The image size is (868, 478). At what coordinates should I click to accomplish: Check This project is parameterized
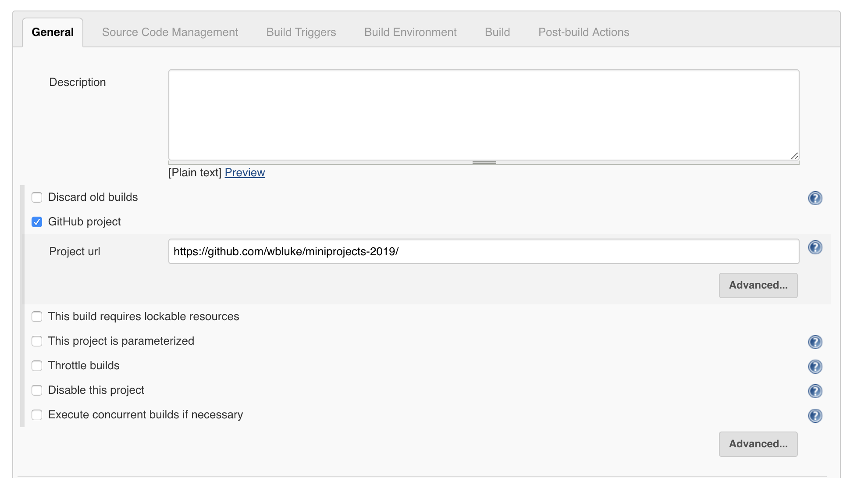37,341
